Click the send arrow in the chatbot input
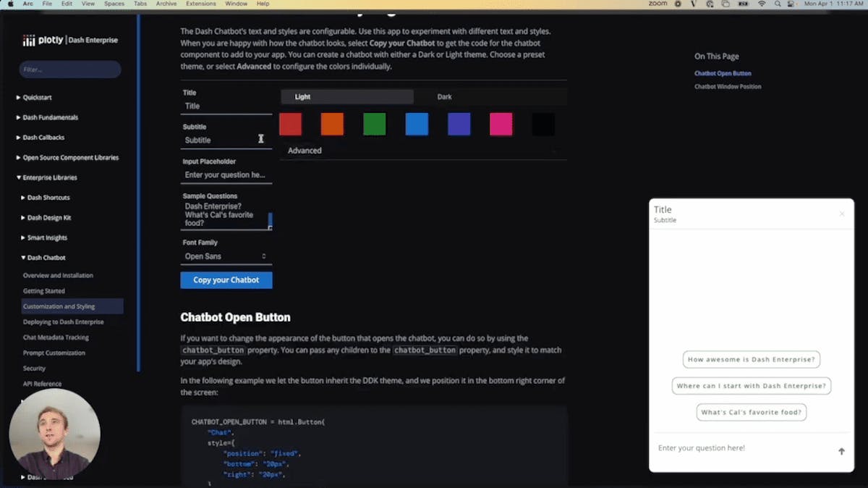The width and height of the screenshot is (868, 488). (841, 450)
